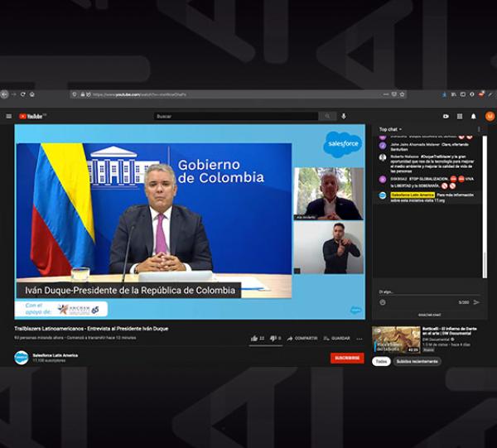497x448 pixels.
Task: Click OCULTAR CHAT to hide the chat
Action: coord(429,315)
